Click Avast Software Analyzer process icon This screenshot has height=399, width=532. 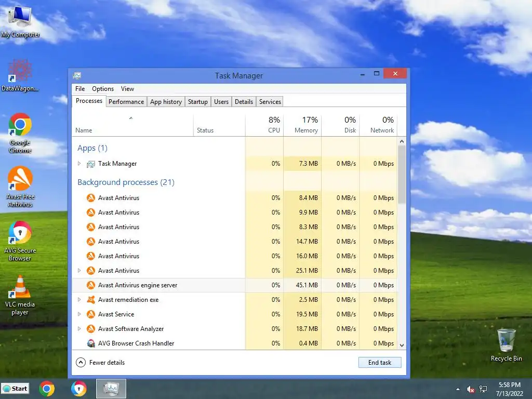point(90,329)
